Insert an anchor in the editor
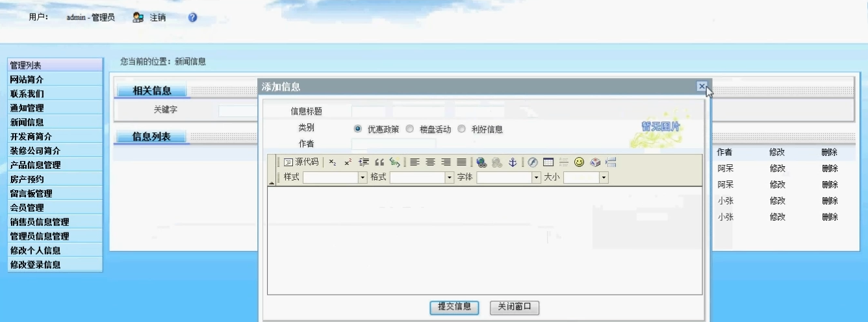This screenshot has height=322, width=868. click(x=513, y=162)
